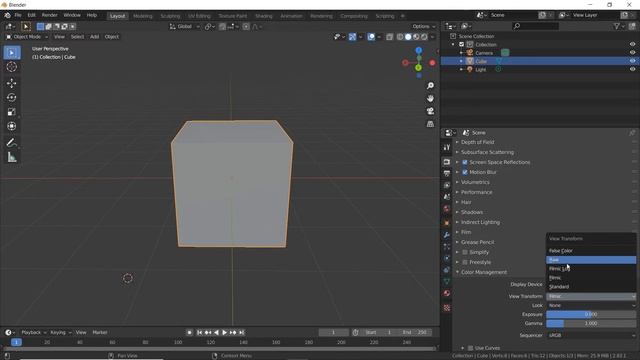640x360 pixels.
Task: Expand the Indirect Lighting panel
Action: 480,222
